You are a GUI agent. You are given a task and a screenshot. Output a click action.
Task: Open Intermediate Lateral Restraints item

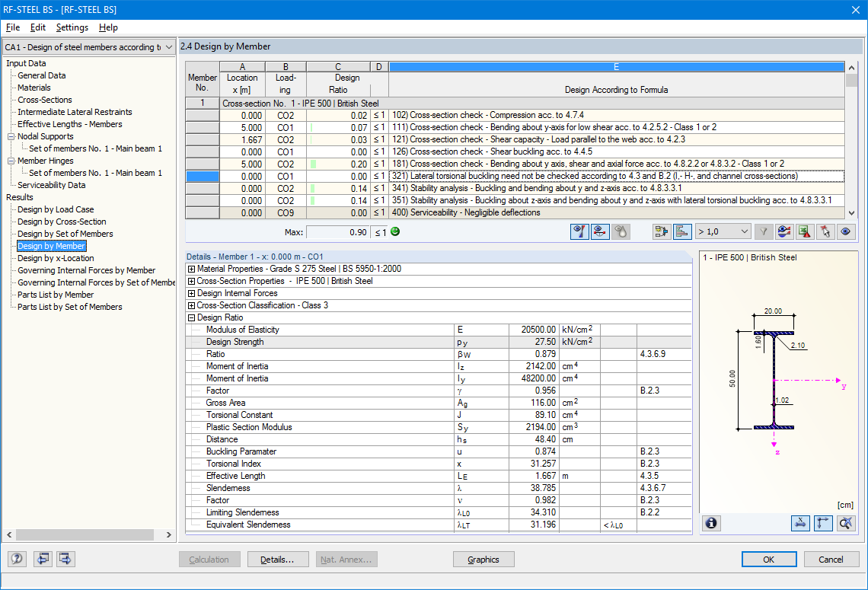(x=75, y=112)
